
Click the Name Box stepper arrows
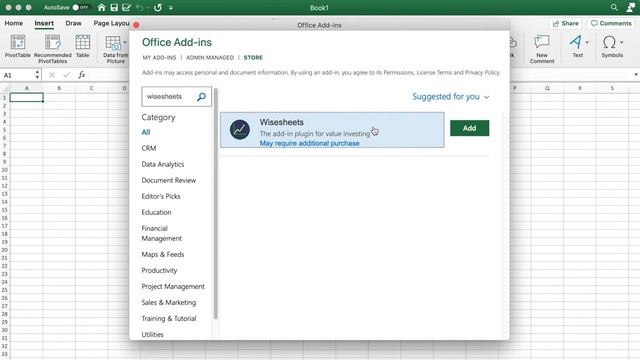coord(37,75)
